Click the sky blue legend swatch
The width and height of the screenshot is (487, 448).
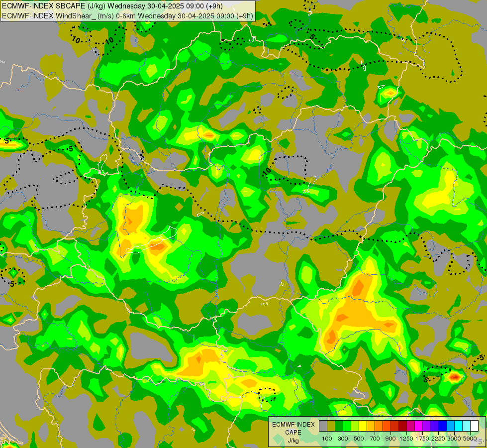[x=450, y=426]
